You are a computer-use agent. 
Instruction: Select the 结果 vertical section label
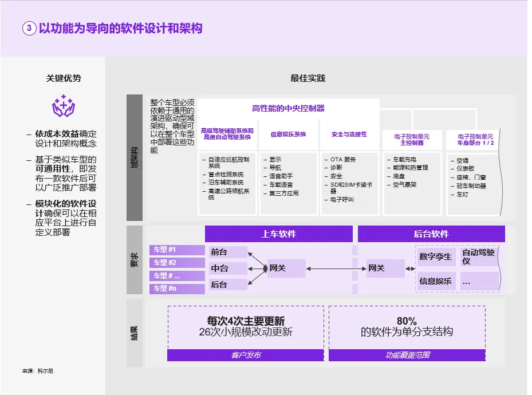pyautogui.click(x=134, y=333)
